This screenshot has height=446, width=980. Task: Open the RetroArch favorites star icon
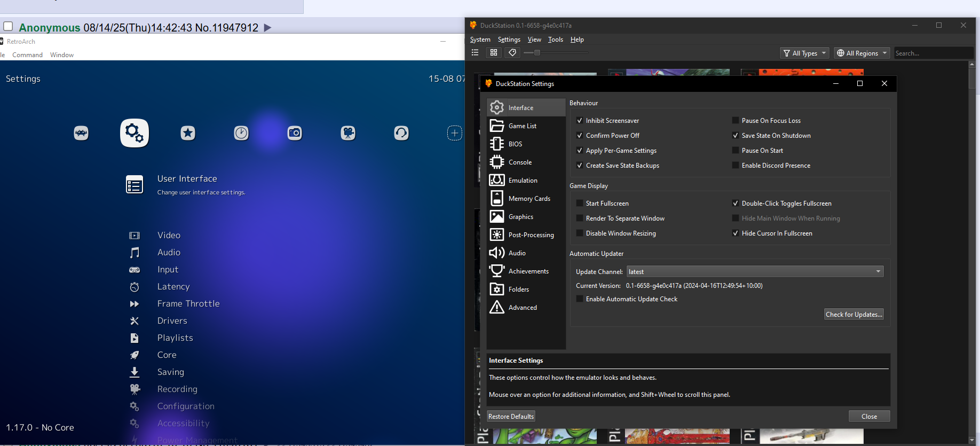tap(188, 133)
